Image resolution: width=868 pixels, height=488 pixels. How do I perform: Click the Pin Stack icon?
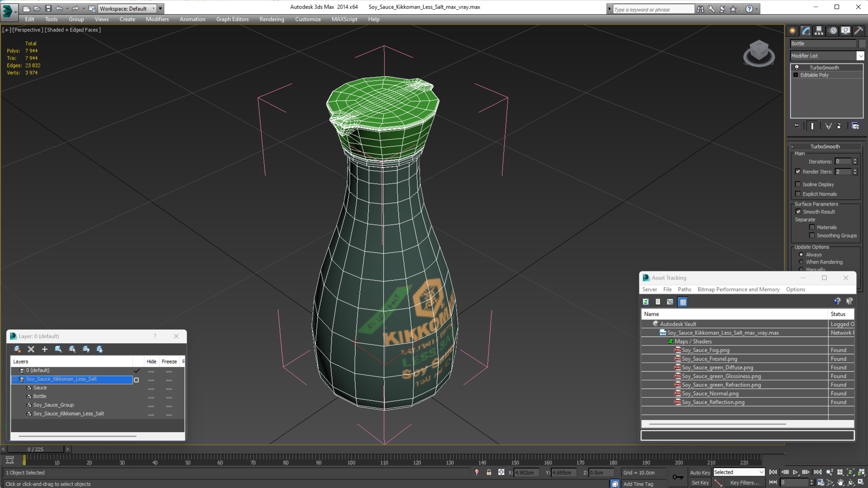[796, 126]
